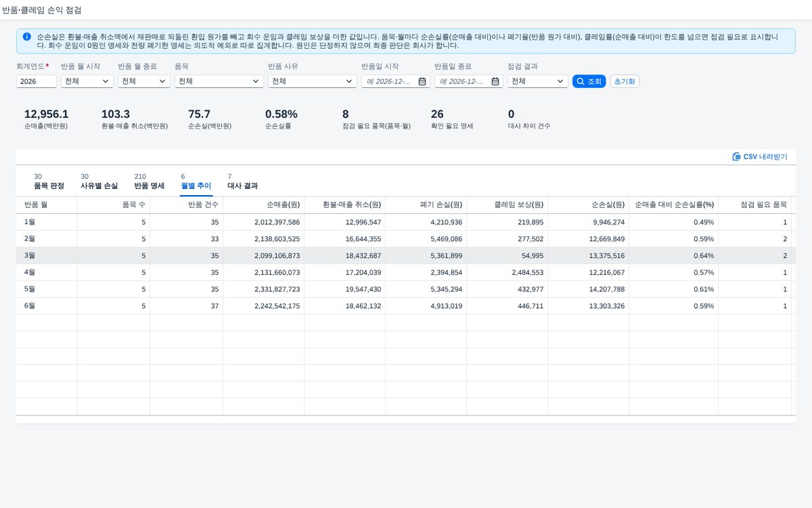Click the 0.58% 순손실률 summary figure
Screen dimensions: 812x508
click(x=281, y=114)
